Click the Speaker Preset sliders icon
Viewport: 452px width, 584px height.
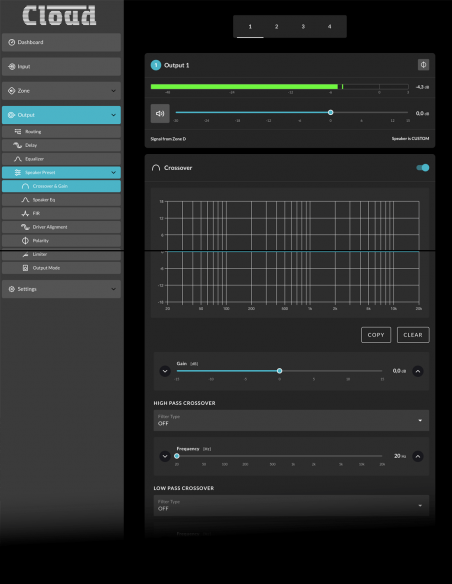(17, 172)
